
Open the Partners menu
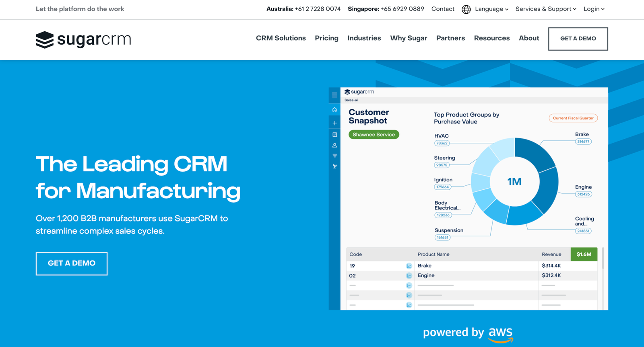coord(450,38)
